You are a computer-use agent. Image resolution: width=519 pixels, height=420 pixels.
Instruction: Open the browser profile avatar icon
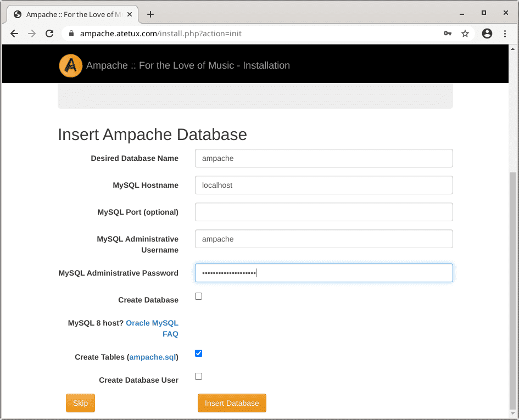pyautogui.click(x=487, y=33)
